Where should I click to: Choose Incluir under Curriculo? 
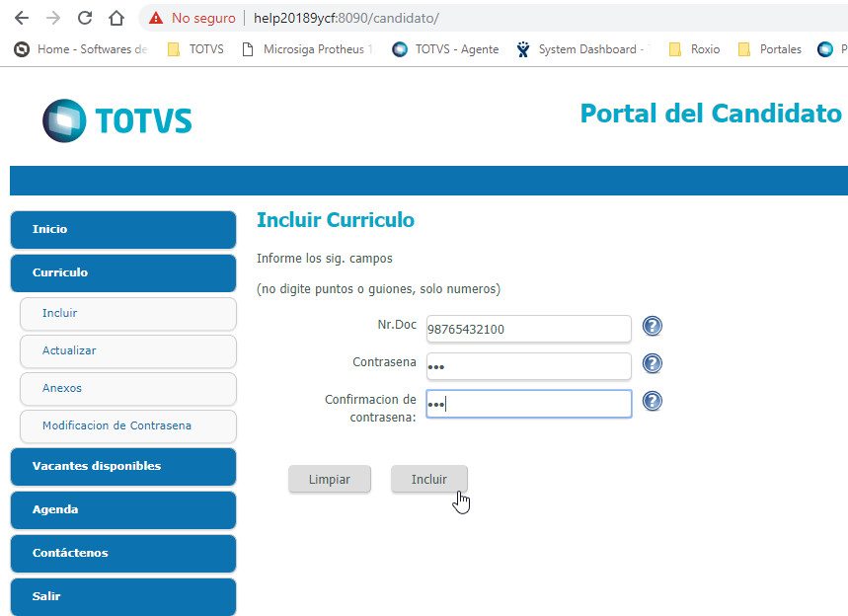[128, 313]
